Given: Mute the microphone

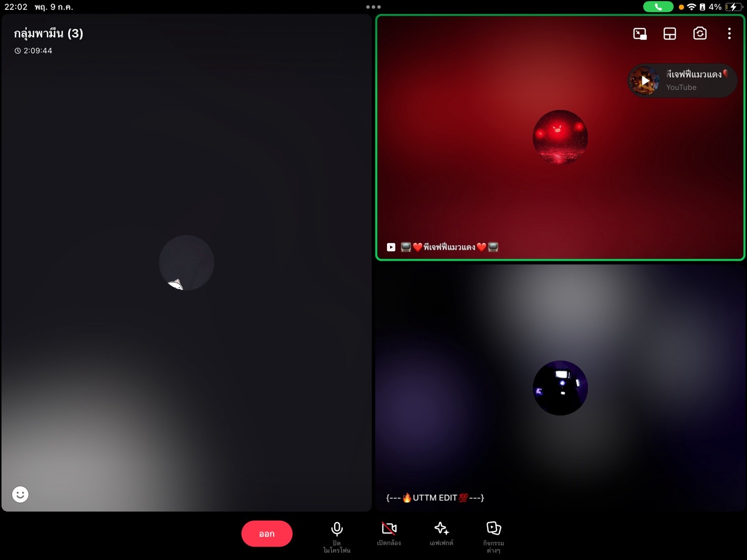Looking at the screenshot, I should pos(337,537).
